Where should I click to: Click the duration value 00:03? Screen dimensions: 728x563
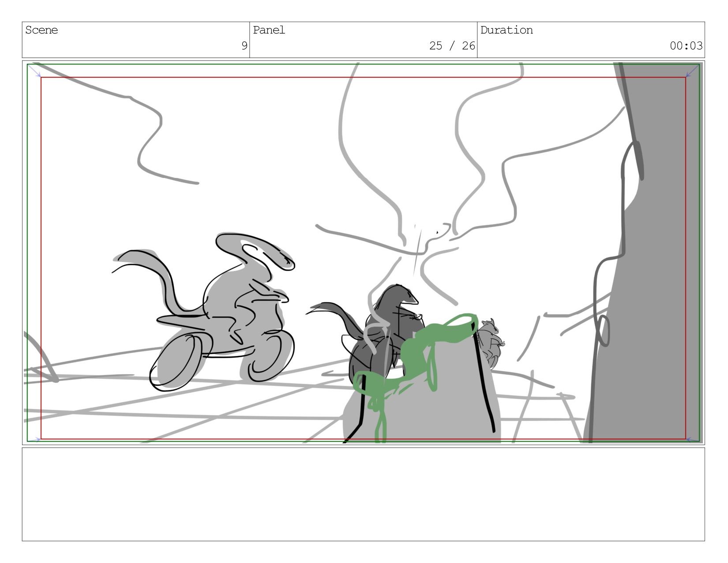pos(686,45)
